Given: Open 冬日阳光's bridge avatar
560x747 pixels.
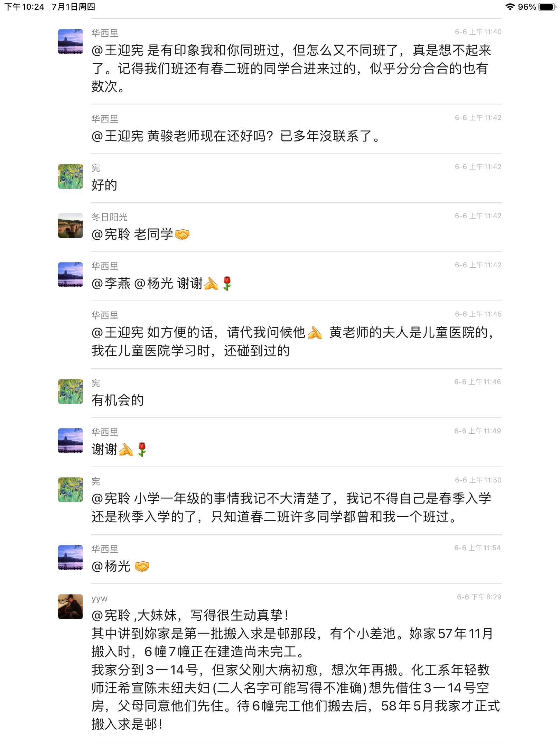Looking at the screenshot, I should (x=70, y=225).
